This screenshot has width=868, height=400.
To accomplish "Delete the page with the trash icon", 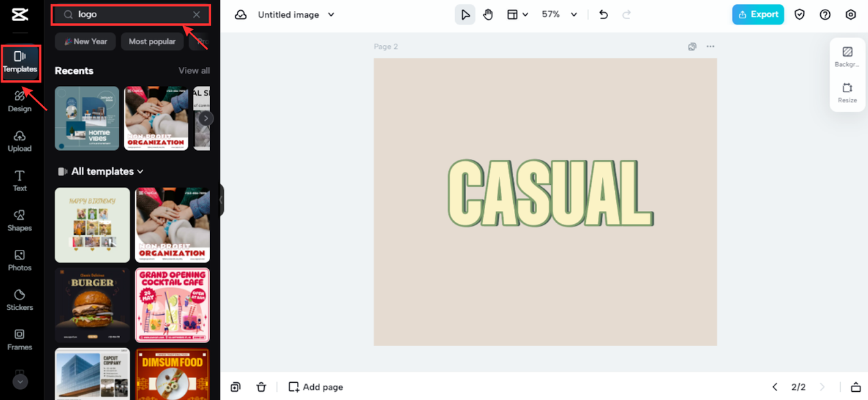I will click(x=261, y=387).
